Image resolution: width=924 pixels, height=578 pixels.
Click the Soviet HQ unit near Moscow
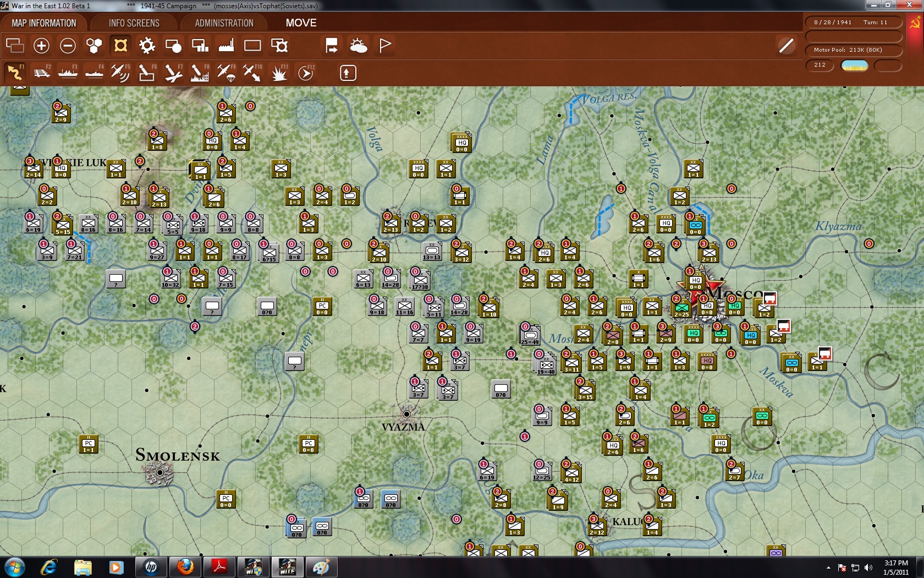point(696,281)
